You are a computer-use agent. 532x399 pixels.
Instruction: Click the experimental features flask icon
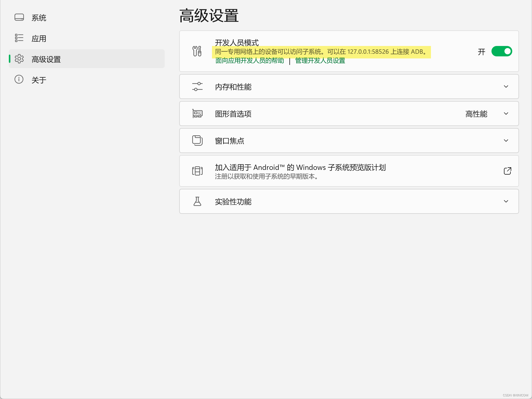[x=197, y=201]
